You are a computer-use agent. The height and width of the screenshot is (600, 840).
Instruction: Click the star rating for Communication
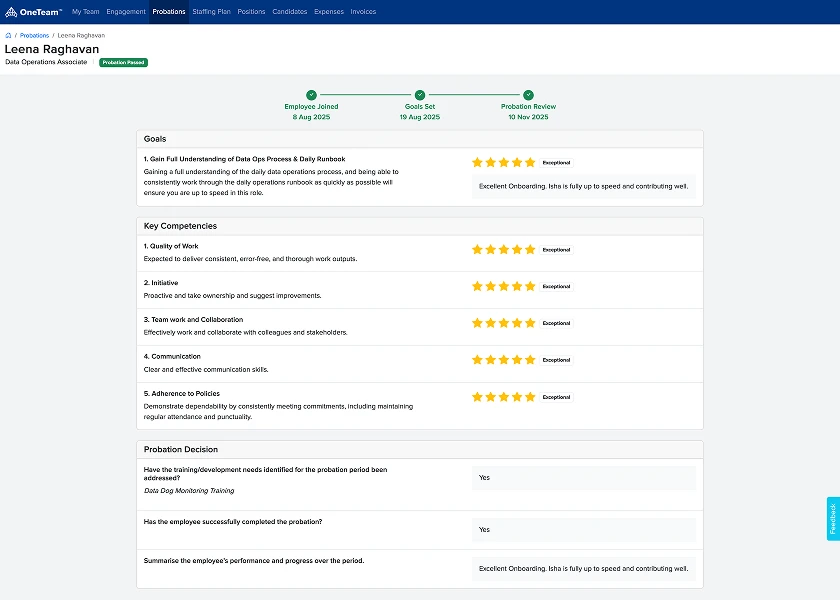click(503, 360)
